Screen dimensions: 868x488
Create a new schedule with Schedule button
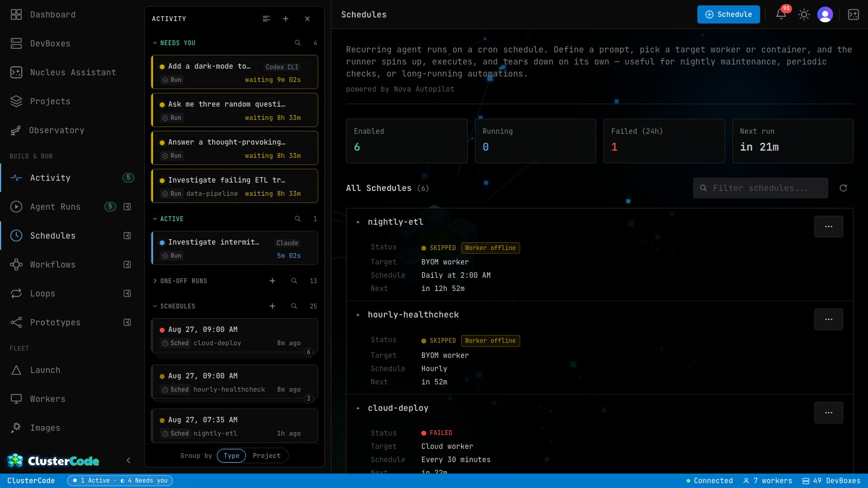point(729,14)
